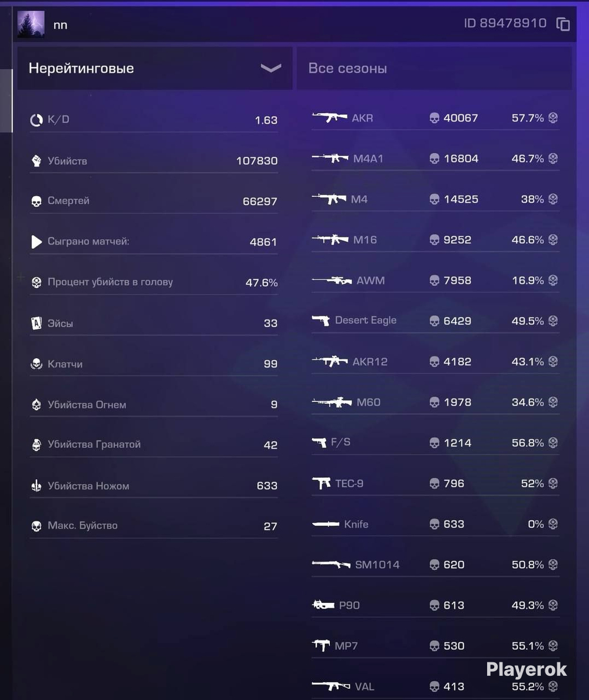Open the Все сезоны season selector

[x=435, y=68]
